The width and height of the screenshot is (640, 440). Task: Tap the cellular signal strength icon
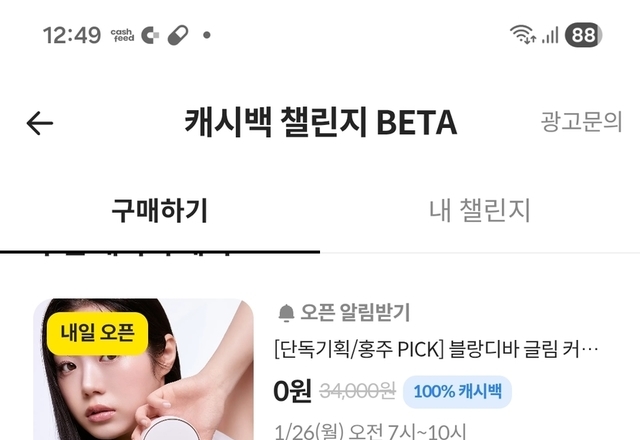(550, 35)
